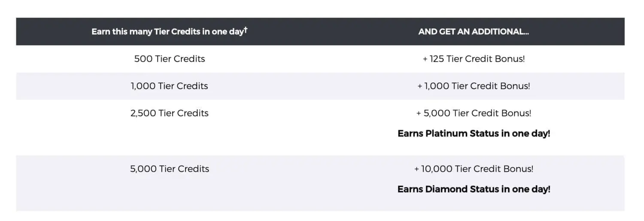Click the plus sign before "10,000 Tier Credit Bonus"

pos(416,169)
